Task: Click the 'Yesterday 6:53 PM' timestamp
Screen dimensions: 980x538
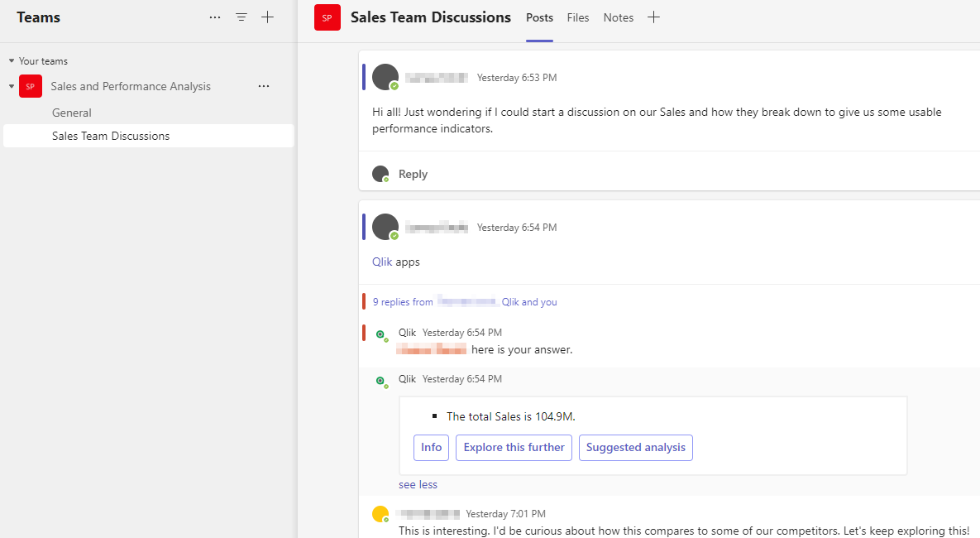Action: pos(517,78)
